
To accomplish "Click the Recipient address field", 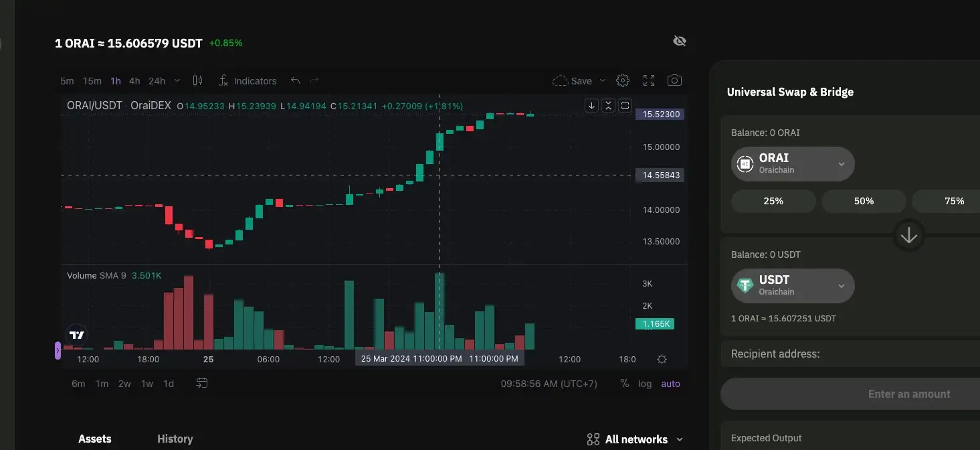I will (x=850, y=354).
